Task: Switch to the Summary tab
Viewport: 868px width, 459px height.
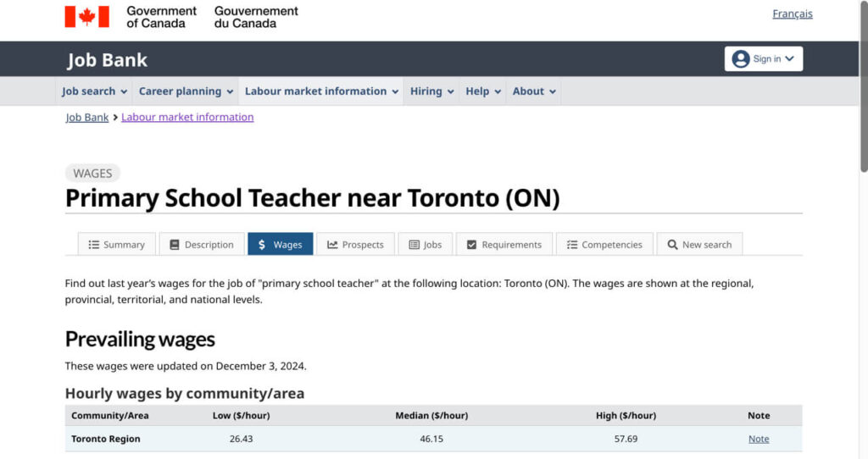Action: (117, 245)
